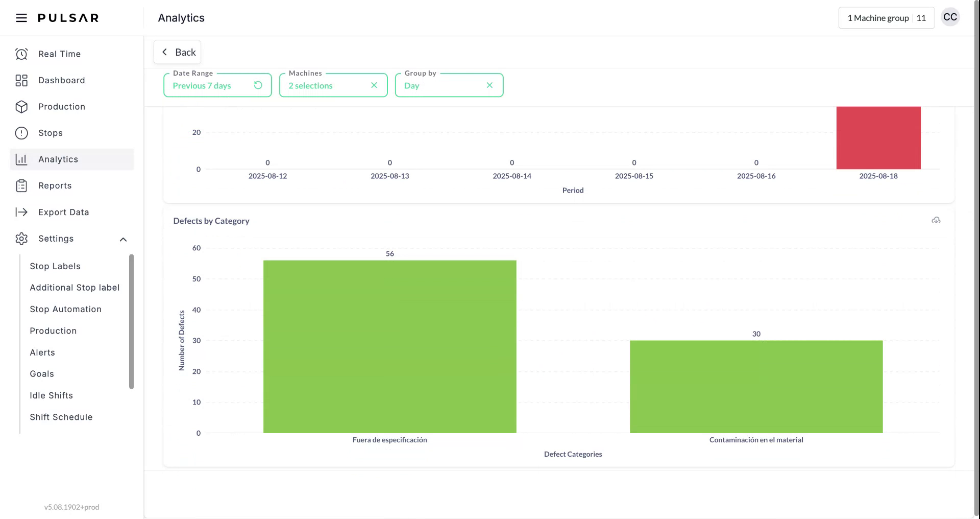The height and width of the screenshot is (519, 980).
Task: Clear the Group by Day filter
Action: pyautogui.click(x=489, y=85)
